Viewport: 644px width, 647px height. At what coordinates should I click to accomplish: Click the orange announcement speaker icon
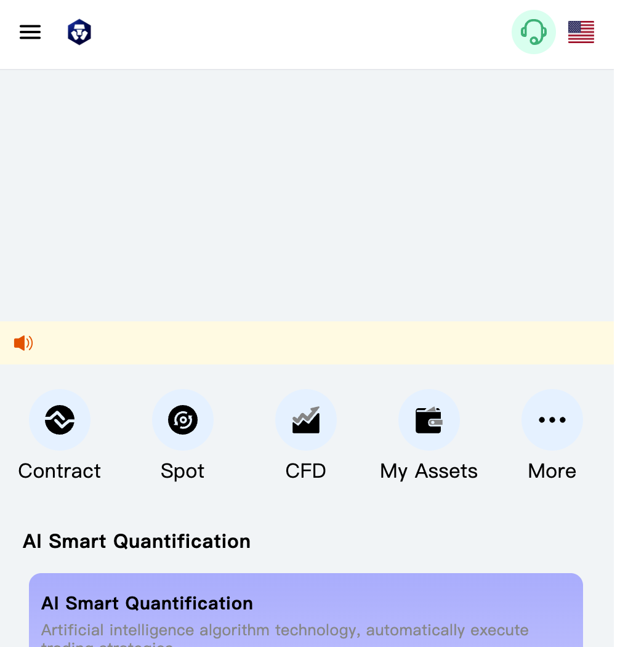tap(23, 343)
